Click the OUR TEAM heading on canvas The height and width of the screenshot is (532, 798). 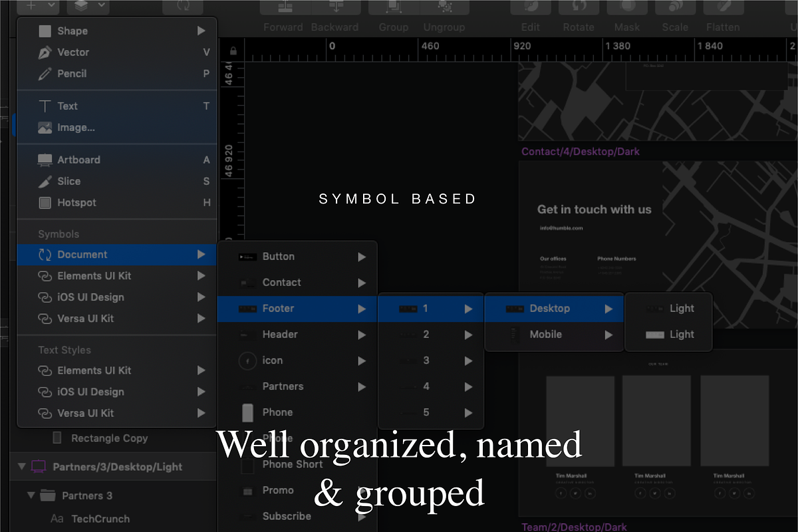(x=657, y=364)
